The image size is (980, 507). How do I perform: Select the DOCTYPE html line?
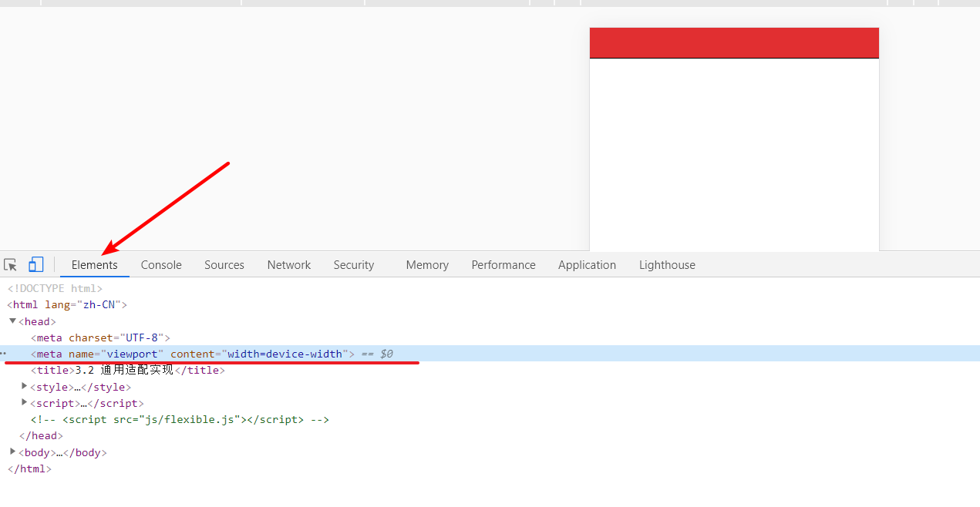[x=55, y=288]
